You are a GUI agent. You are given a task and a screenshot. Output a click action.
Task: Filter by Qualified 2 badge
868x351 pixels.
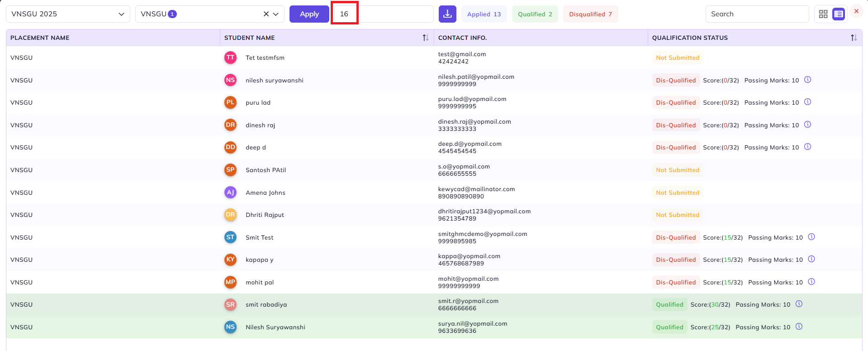535,14
